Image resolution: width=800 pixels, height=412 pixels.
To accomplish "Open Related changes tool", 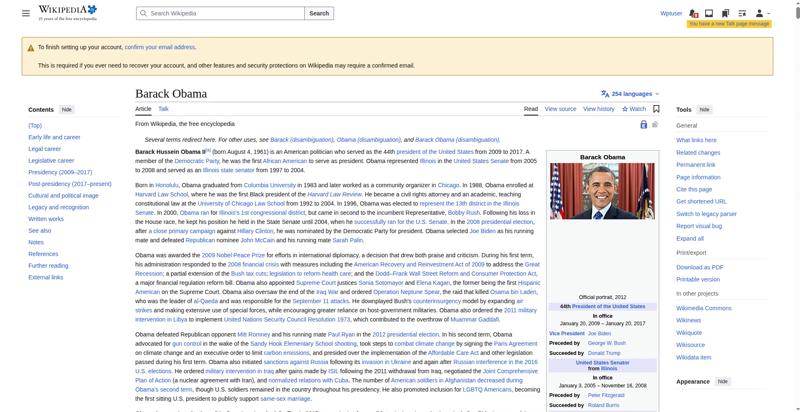I will (x=698, y=152).
